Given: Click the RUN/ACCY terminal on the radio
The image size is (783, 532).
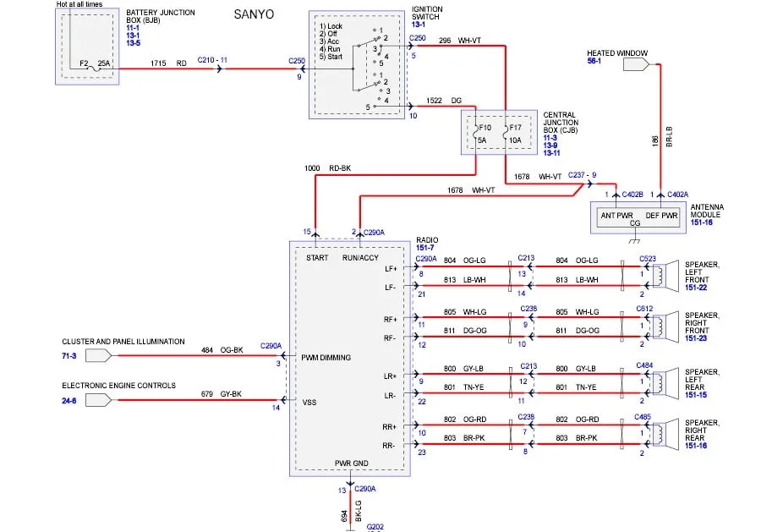Looking at the screenshot, I should 360,258.
